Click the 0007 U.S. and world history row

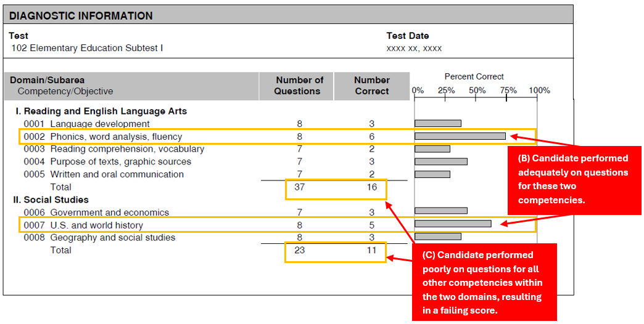pyautogui.click(x=83, y=225)
